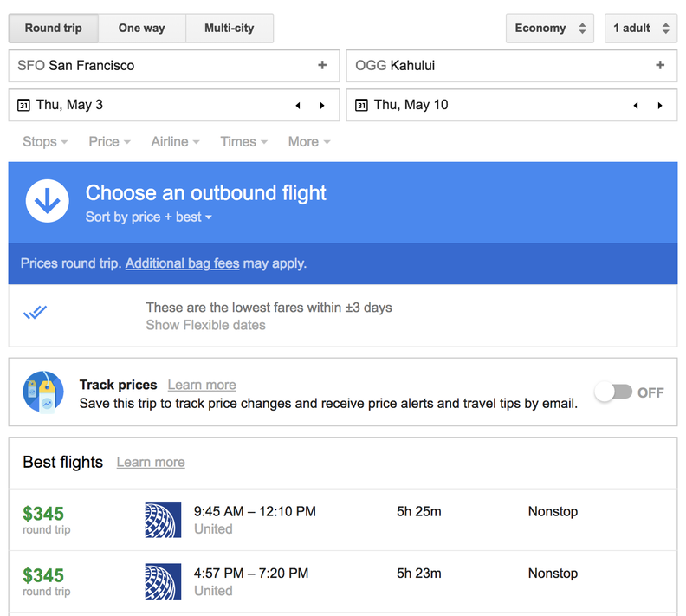This screenshot has width=686, height=616.
Task: Click the Thu, May 10 return date
Action: coord(411,105)
